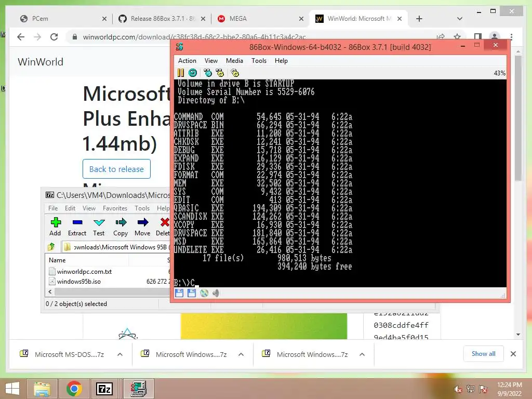Click the Chrome page vertical scrollbar

pos(518,118)
